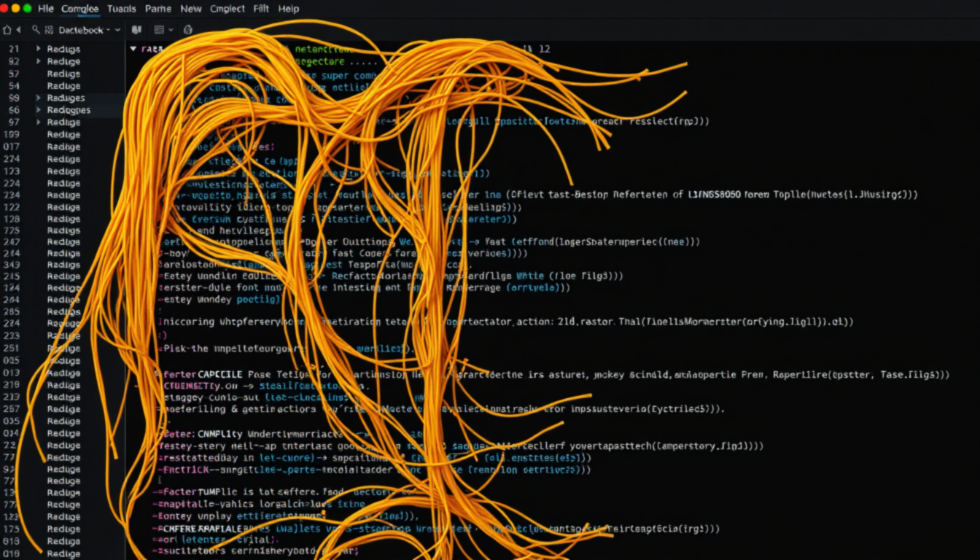Click the small grid icon before Dactebock

49,30
